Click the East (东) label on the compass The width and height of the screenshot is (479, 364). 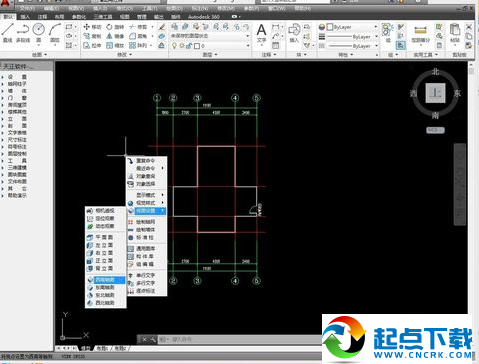tap(457, 93)
